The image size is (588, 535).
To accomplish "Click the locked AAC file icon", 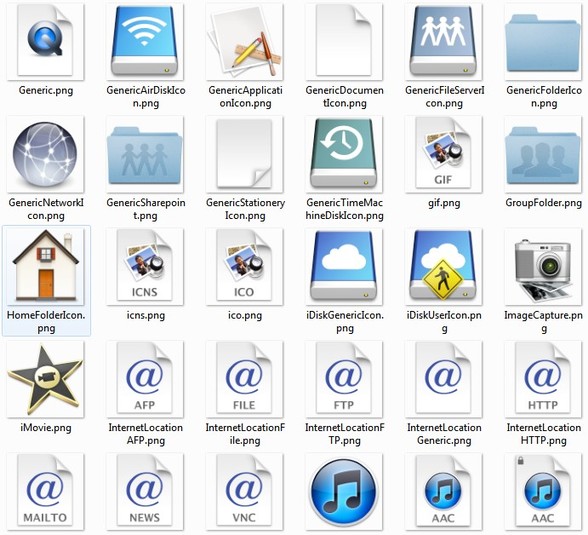I will click(x=543, y=492).
